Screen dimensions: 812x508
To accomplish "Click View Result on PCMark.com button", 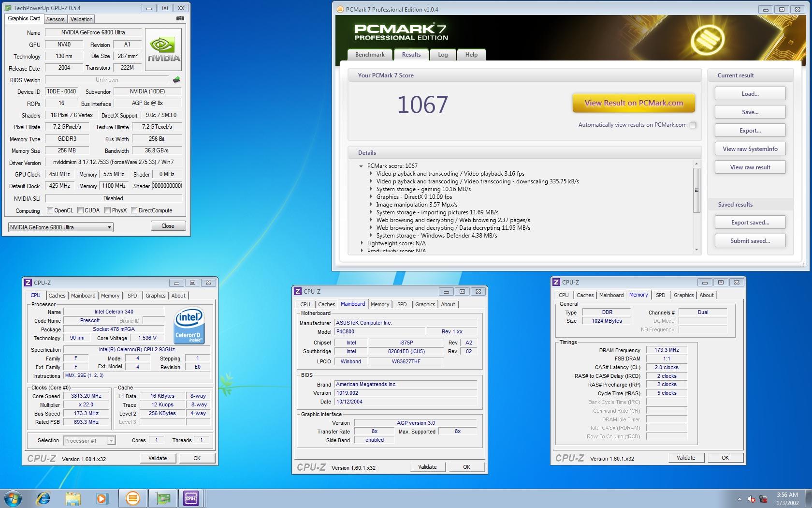I will coord(634,103).
